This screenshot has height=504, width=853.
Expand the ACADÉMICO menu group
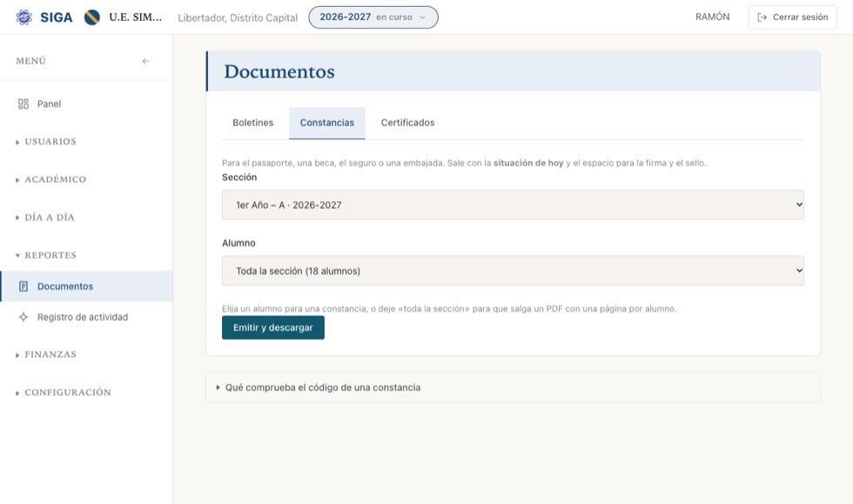coord(51,179)
